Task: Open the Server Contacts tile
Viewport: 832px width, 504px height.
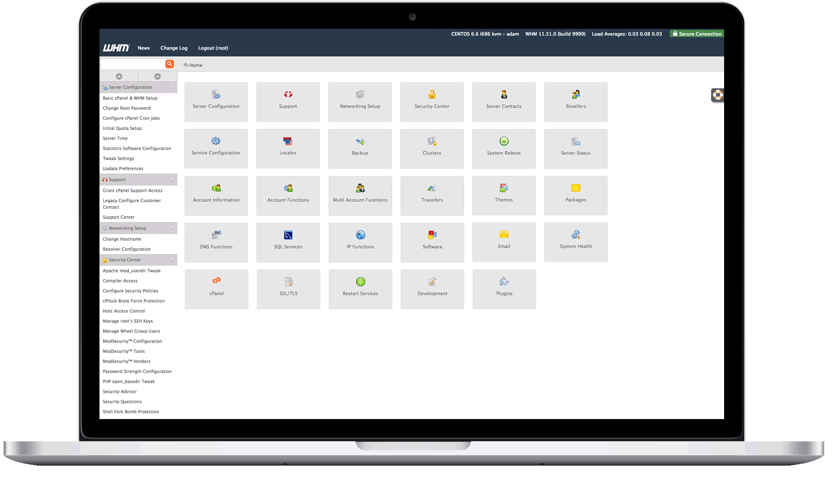Action: click(x=504, y=102)
